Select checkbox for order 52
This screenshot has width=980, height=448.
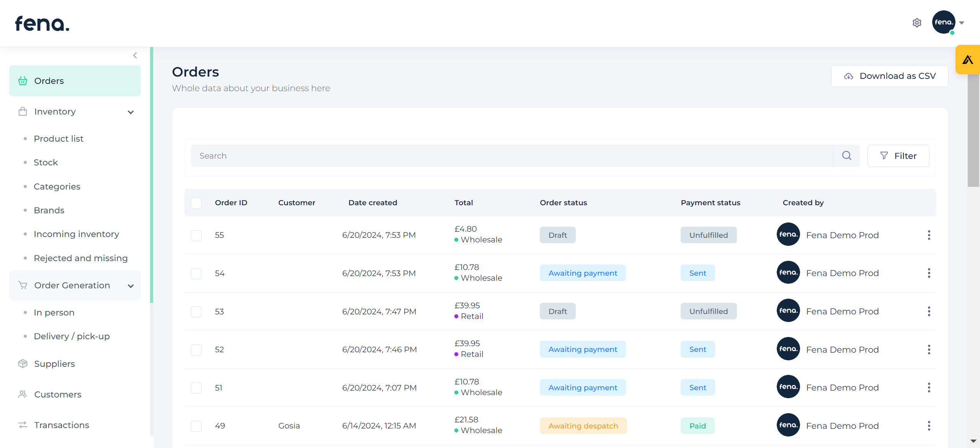(x=196, y=350)
